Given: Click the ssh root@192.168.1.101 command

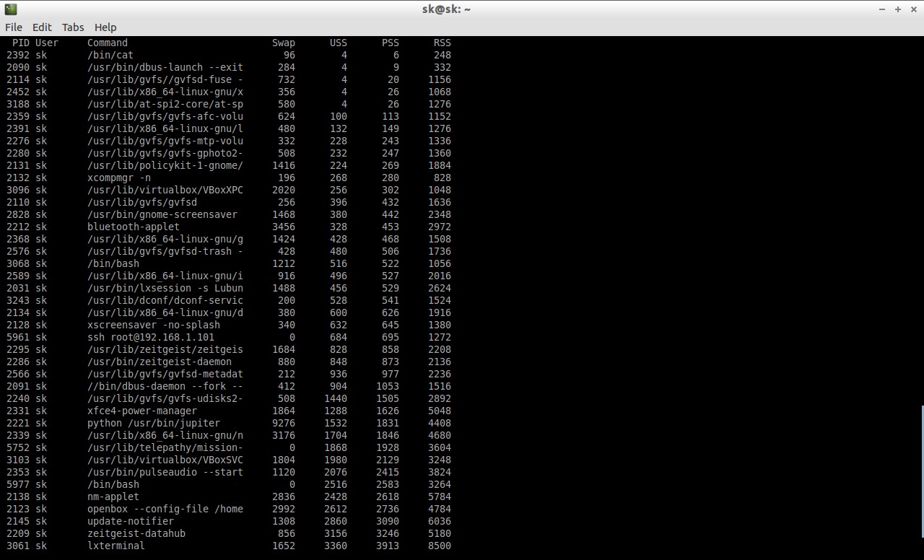Looking at the screenshot, I should (x=151, y=337).
